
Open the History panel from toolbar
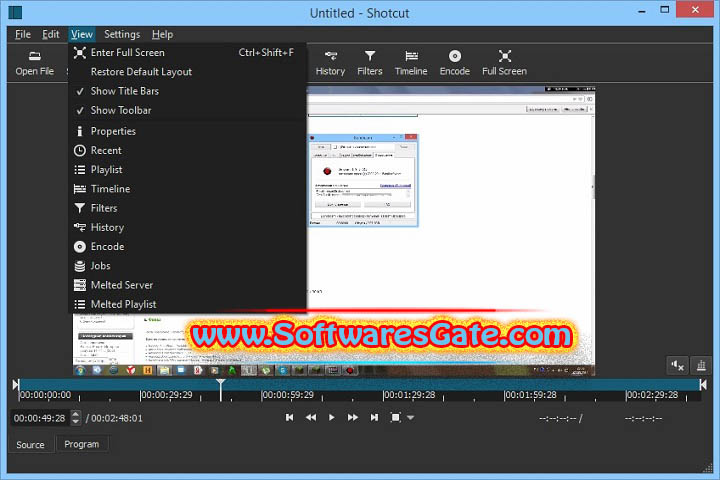[x=330, y=63]
